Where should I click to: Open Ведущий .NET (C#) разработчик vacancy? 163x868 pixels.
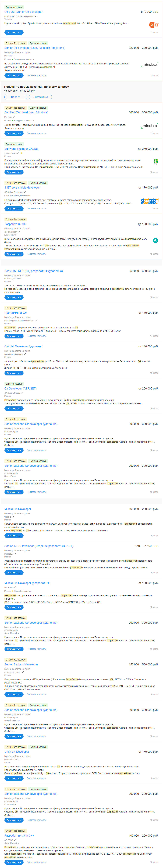[34, 271]
